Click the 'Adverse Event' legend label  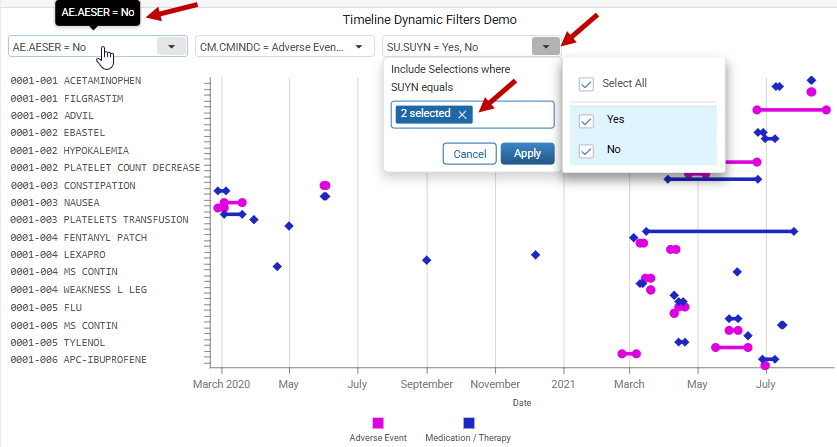tap(378, 438)
